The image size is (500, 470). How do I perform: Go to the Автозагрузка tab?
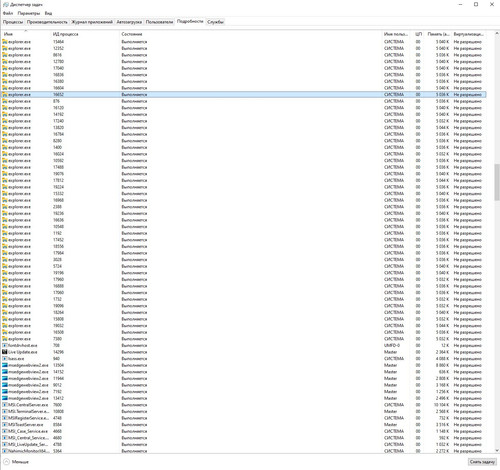[129, 22]
